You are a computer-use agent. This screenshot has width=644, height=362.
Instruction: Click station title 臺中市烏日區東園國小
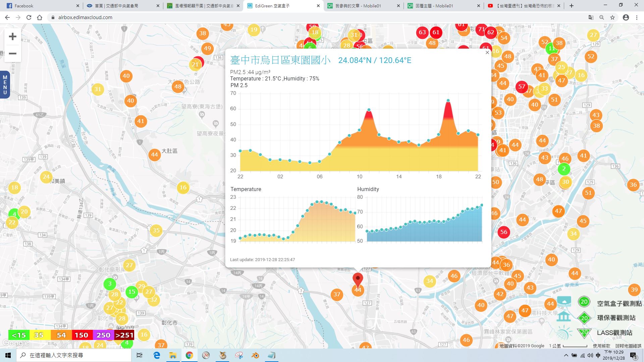tap(280, 60)
